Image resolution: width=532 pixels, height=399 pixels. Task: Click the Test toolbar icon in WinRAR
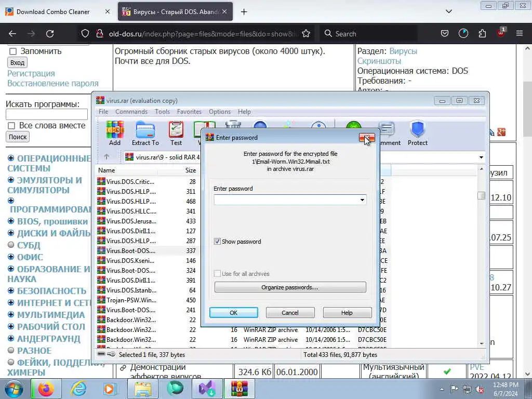(x=176, y=133)
